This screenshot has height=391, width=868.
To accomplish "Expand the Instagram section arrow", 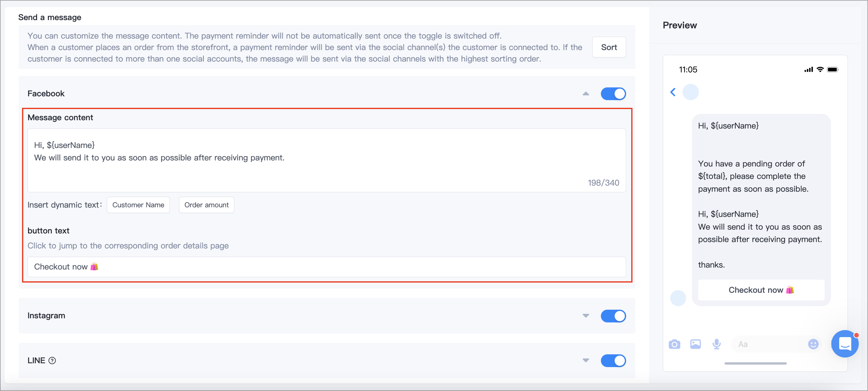I will pyautogui.click(x=586, y=316).
